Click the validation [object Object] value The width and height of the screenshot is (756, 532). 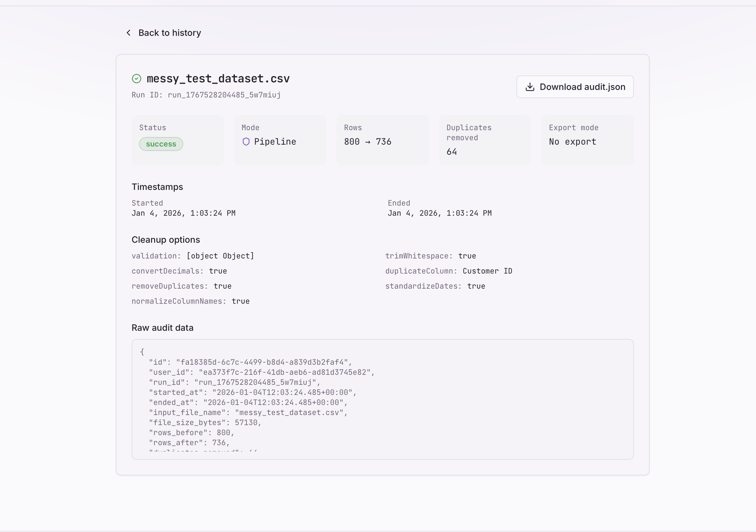tap(220, 256)
